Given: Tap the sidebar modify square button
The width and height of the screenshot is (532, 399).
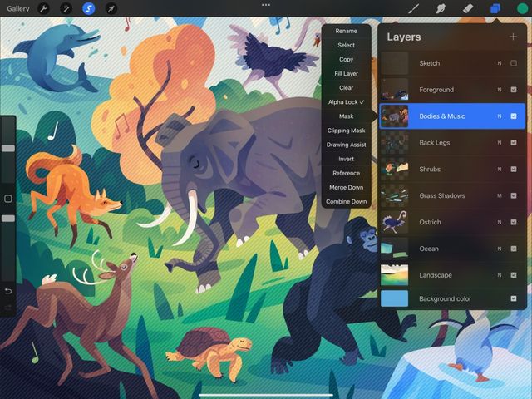Looking at the screenshot, I should [8, 199].
